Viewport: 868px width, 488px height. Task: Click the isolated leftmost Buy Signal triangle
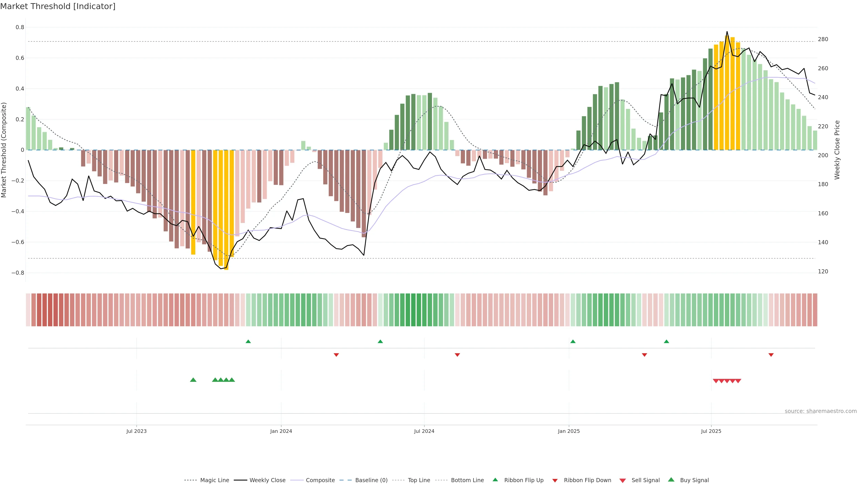click(x=193, y=380)
